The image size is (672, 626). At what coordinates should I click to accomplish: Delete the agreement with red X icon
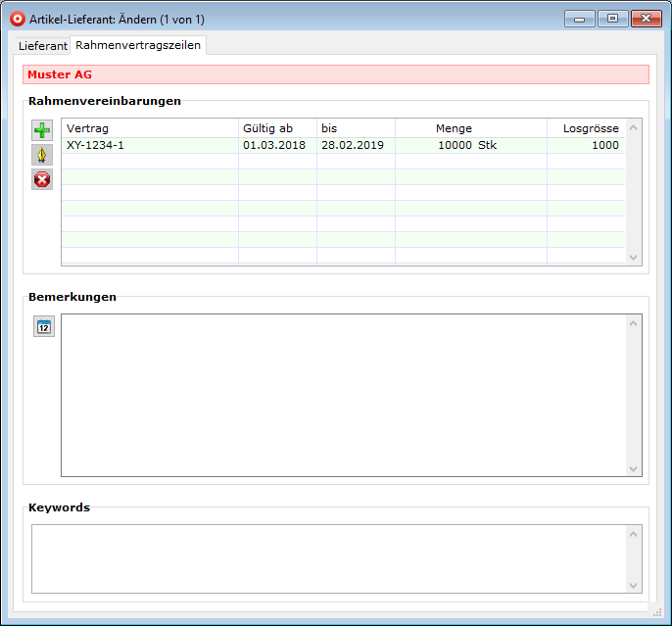42,179
